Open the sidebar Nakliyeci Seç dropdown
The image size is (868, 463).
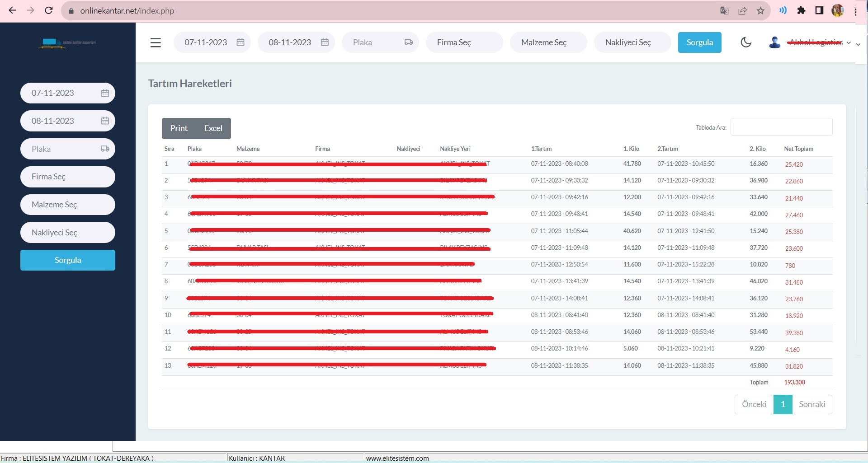[68, 233]
